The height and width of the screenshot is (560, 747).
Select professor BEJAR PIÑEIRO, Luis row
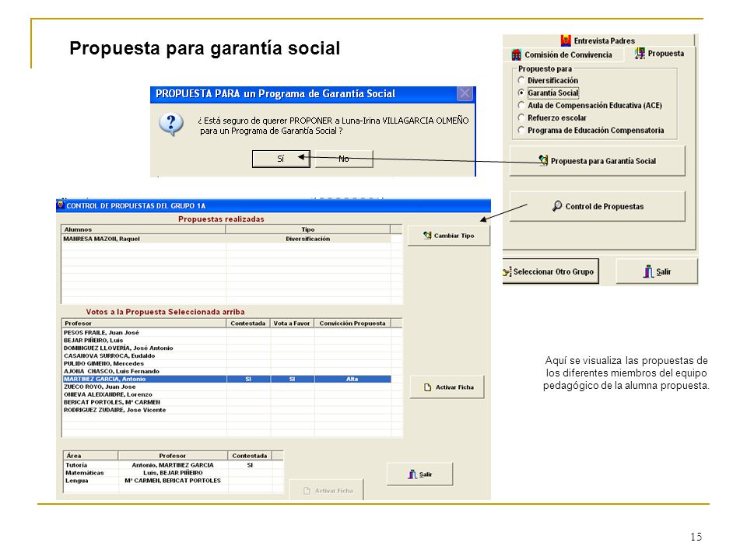pos(226,341)
